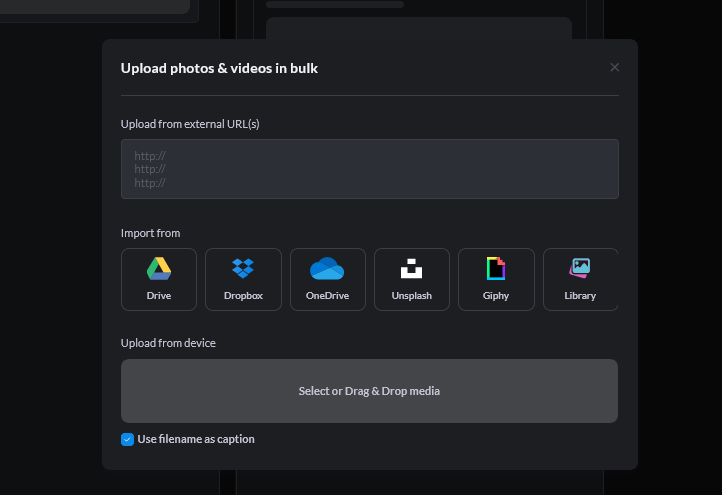Select the 'Unsplash' text label

click(x=411, y=296)
